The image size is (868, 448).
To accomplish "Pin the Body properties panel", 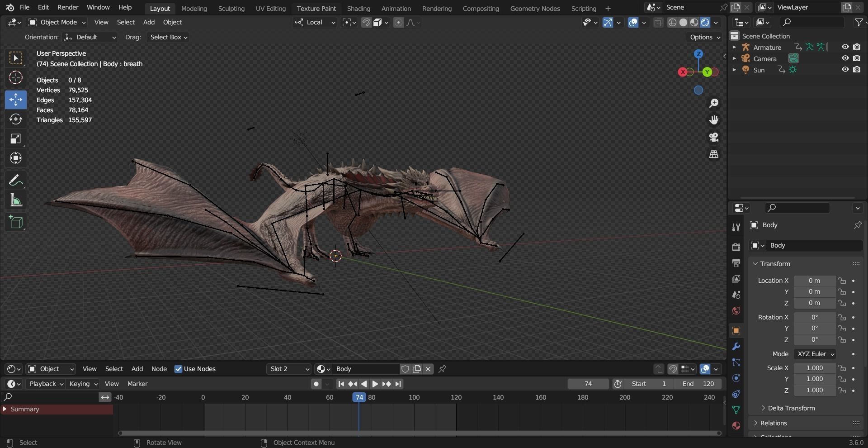I will [857, 225].
